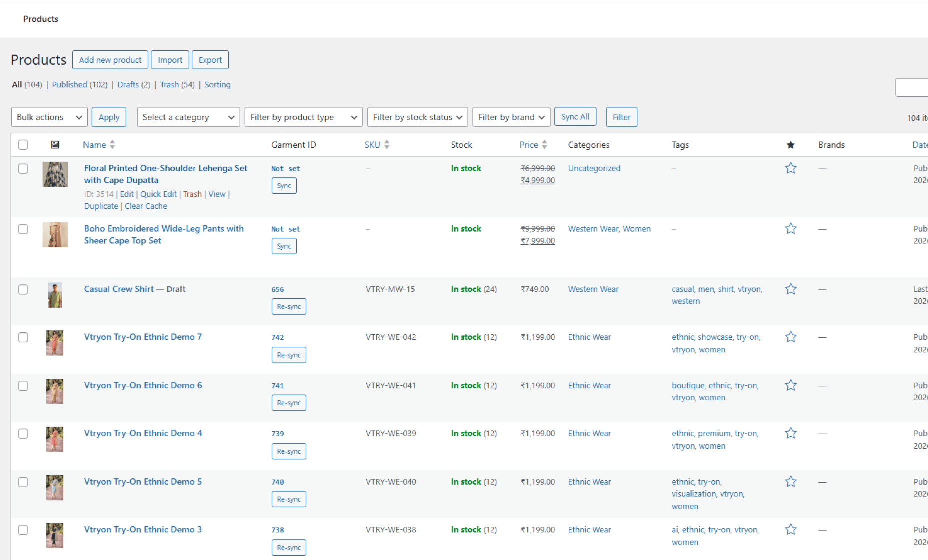Sort the product list by Name
This screenshot has width=928, height=560.
(x=112, y=144)
